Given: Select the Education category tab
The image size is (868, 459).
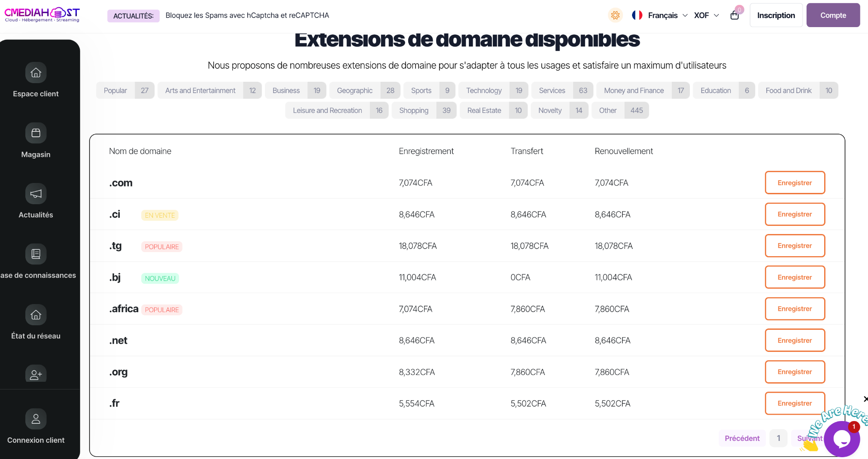Looking at the screenshot, I should click(x=724, y=90).
